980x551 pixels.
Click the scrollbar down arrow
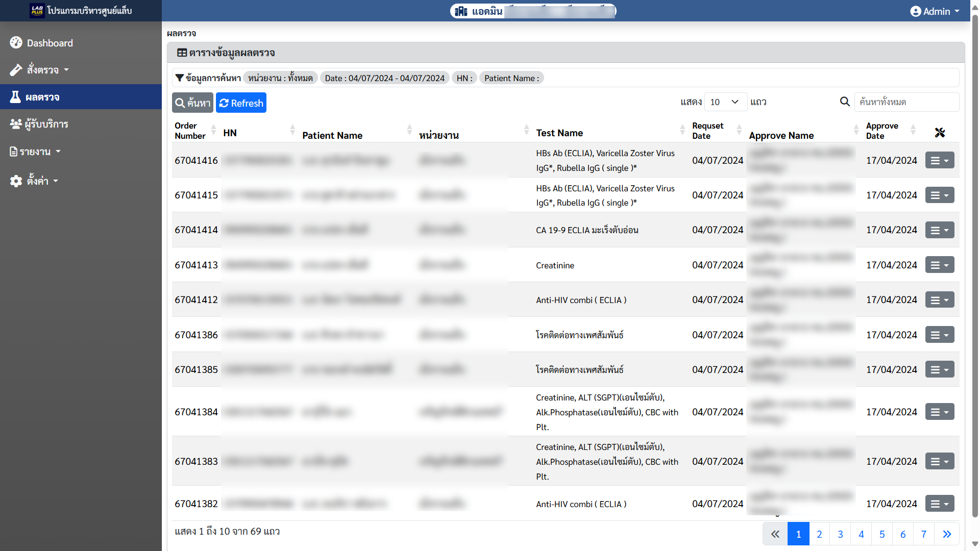pyautogui.click(x=975, y=544)
